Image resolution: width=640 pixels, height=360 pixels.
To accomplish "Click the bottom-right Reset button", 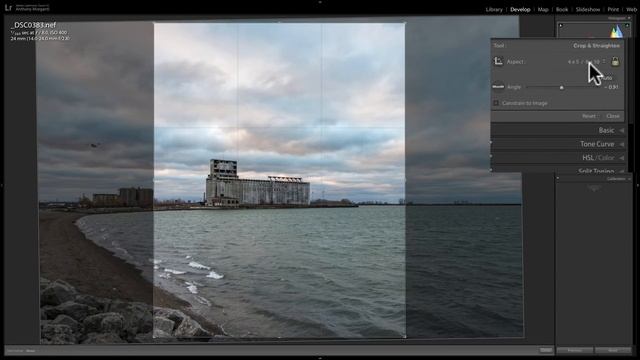I will click(613, 350).
